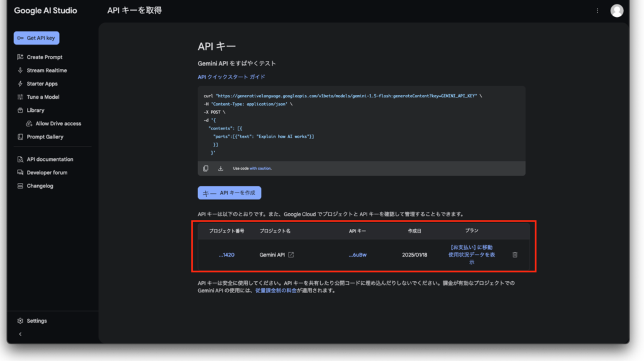
Task: Click the Changelog icon
Action: 20,186
